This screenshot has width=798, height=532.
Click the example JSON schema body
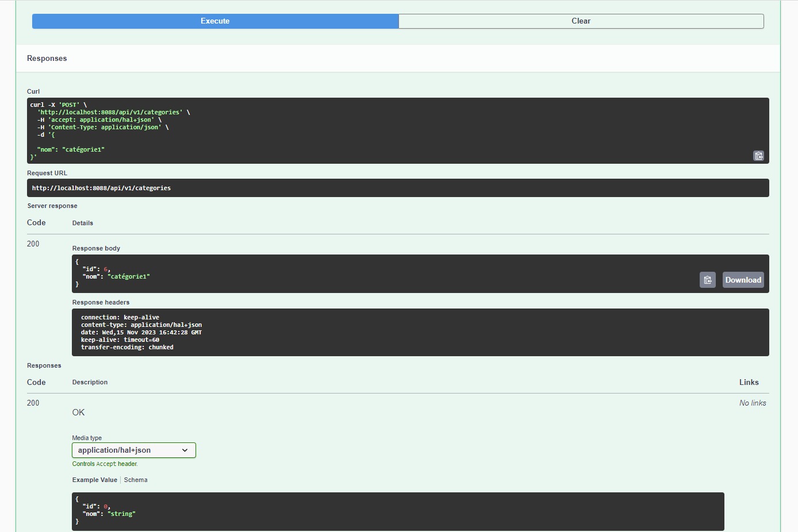click(x=230, y=510)
